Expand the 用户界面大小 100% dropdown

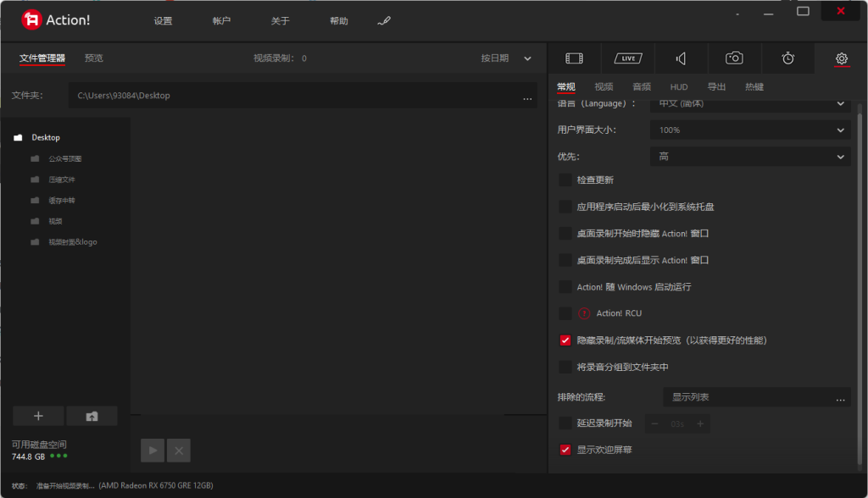pyautogui.click(x=749, y=130)
